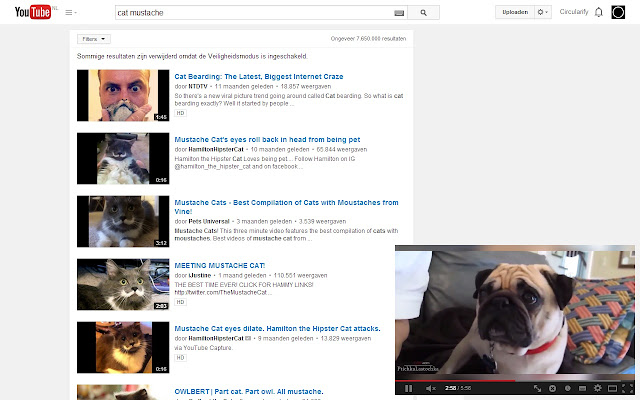Image resolution: width=640 pixels, height=400 pixels.
Task: Click the Uploaden button
Action: (515, 12)
